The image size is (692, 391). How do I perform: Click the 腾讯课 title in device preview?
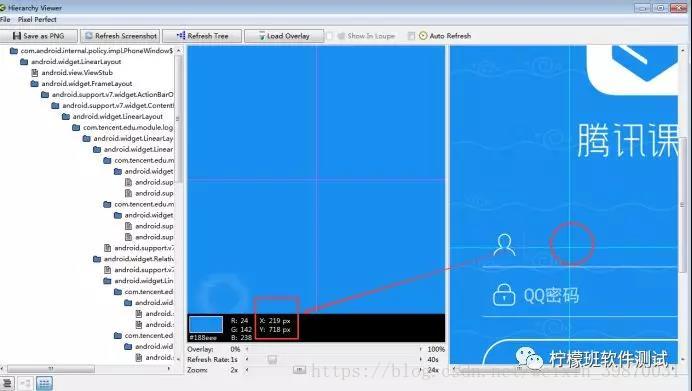628,140
